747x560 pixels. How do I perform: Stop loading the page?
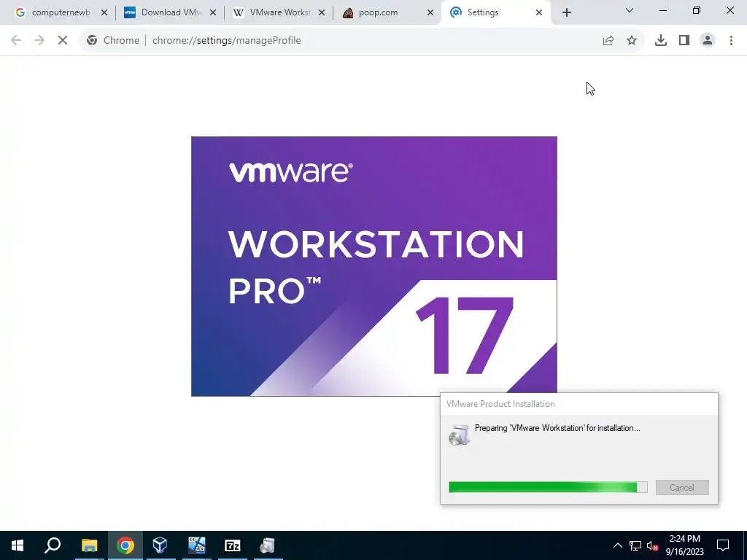[63, 41]
